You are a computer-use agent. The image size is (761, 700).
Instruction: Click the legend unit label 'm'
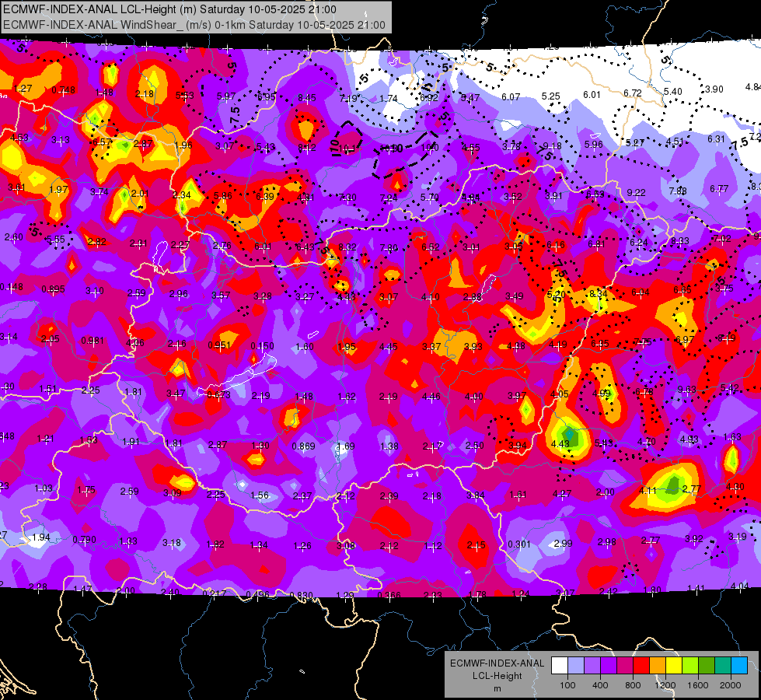497,688
